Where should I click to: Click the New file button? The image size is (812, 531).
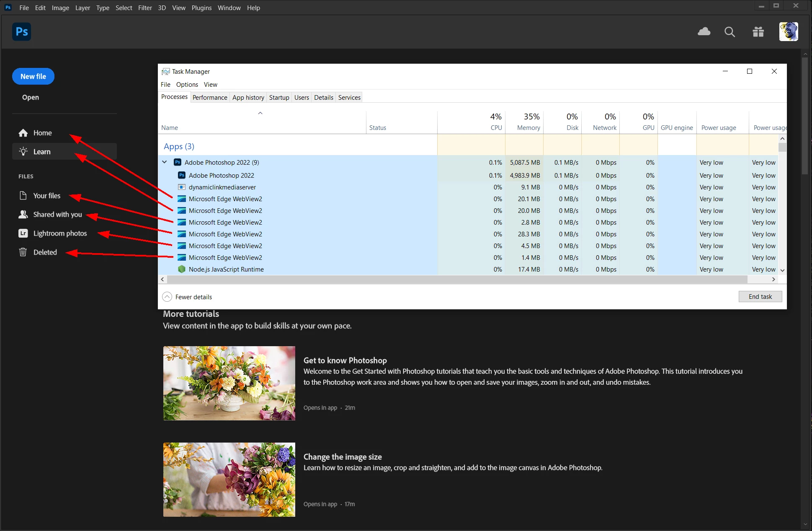33,76
